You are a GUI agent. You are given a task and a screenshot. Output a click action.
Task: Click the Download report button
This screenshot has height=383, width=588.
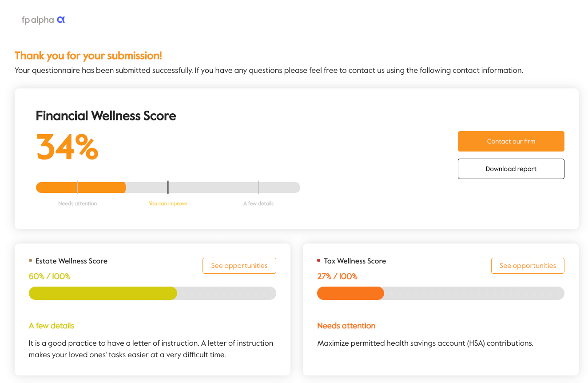pyautogui.click(x=511, y=169)
